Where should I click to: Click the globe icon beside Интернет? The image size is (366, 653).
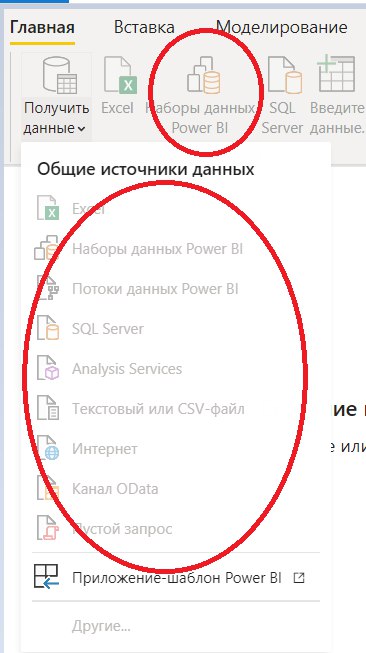coord(47,448)
